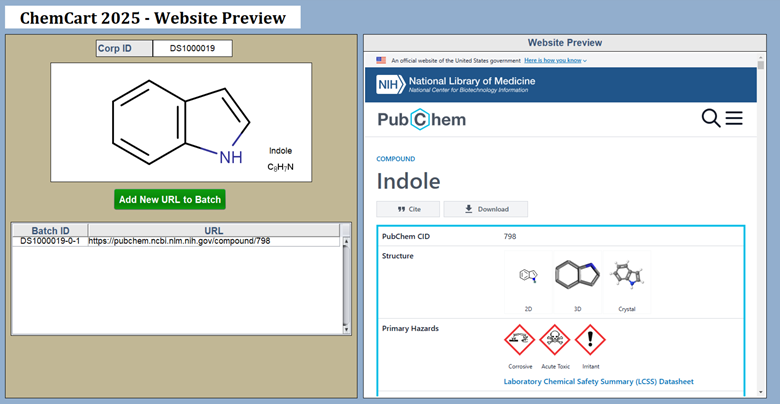Screen dimensions: 780x404
Task: Open the PubChem hamburger menu
Action: pos(734,119)
